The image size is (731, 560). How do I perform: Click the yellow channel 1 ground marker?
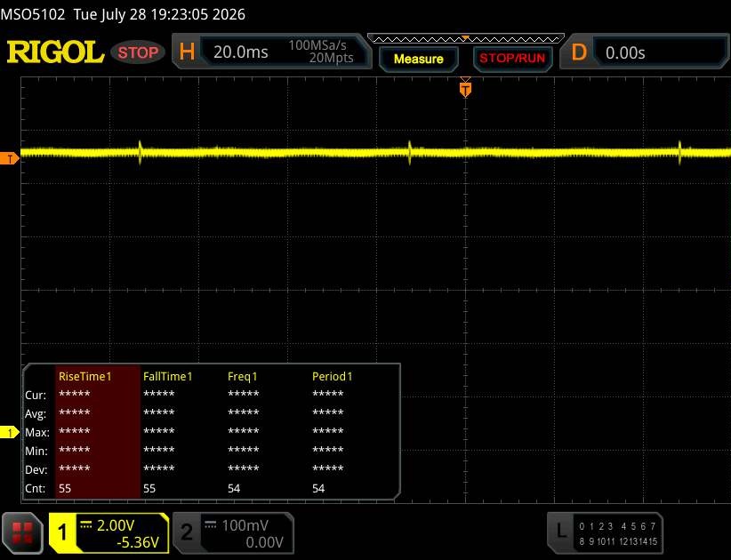[x=9, y=432]
